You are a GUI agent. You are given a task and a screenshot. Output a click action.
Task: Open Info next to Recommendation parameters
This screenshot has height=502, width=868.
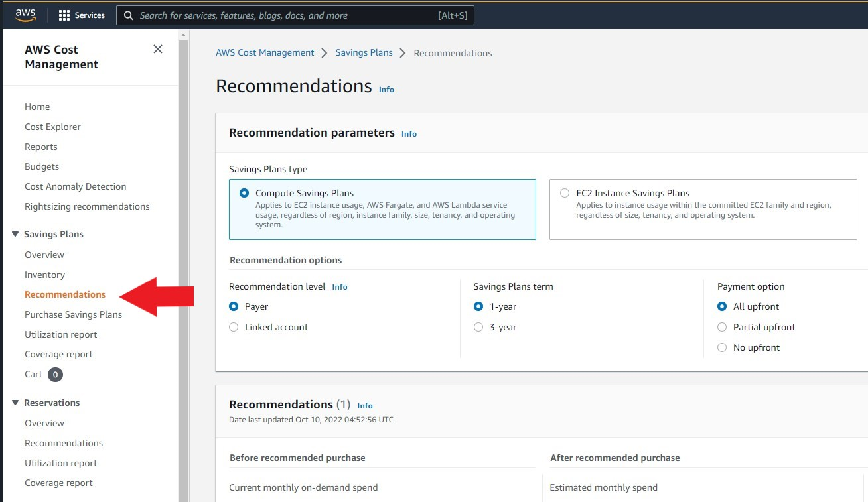[409, 134]
